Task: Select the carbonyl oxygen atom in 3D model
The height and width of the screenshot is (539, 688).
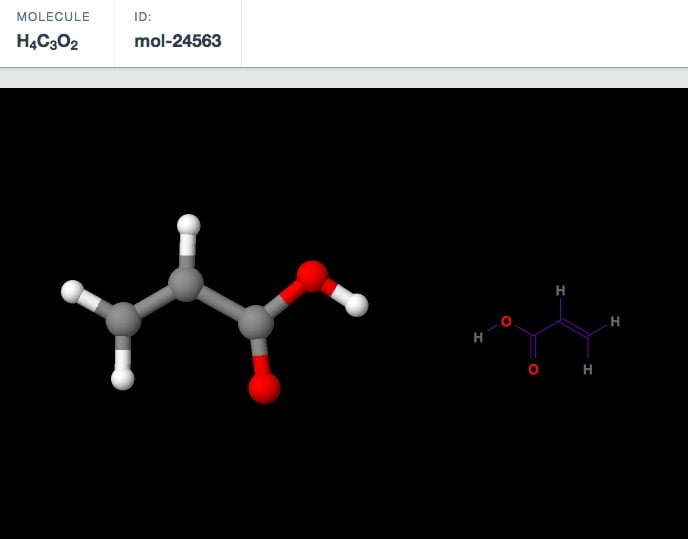Action: 264,387
